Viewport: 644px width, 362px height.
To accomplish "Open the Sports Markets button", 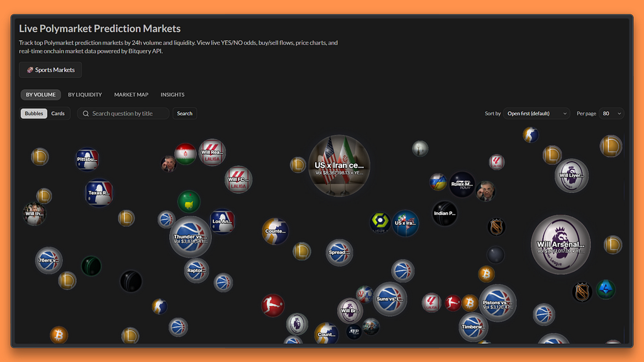I will [x=50, y=70].
